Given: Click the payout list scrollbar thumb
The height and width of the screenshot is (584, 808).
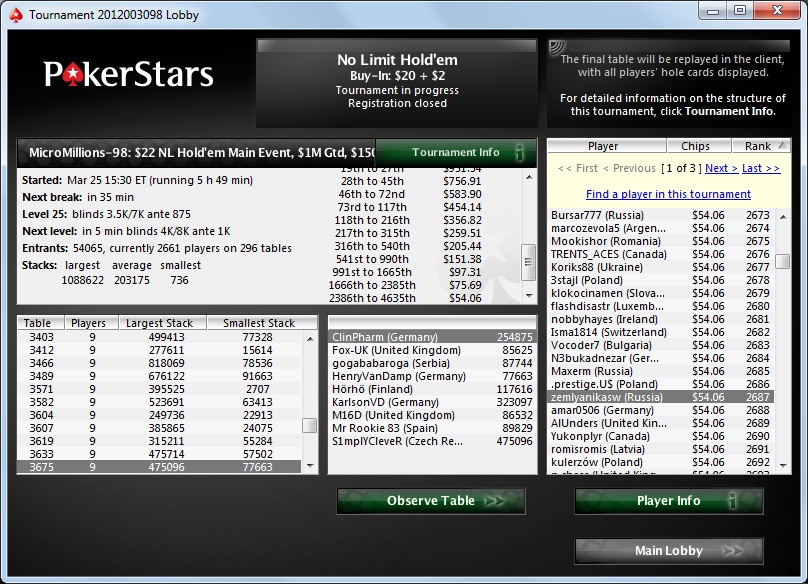Looking at the screenshot, I should tap(529, 262).
